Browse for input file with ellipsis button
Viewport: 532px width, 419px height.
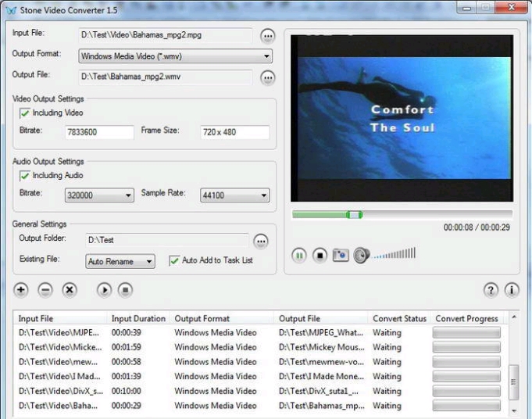pyautogui.click(x=268, y=36)
